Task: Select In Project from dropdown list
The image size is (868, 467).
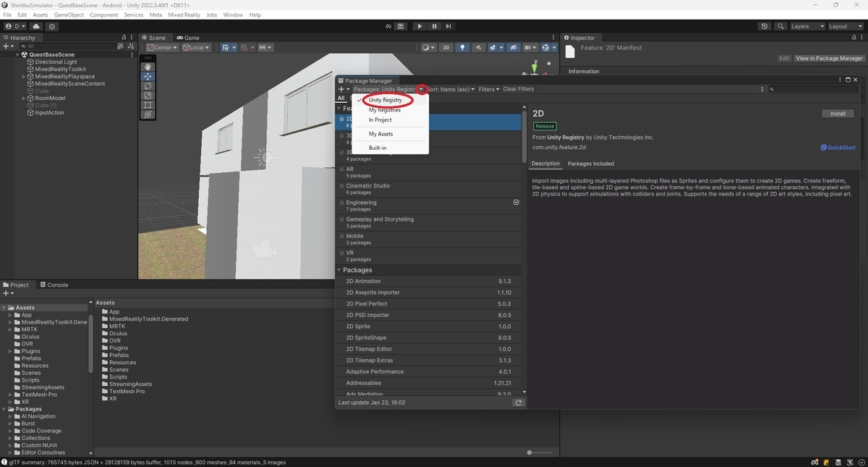Action: pyautogui.click(x=380, y=120)
